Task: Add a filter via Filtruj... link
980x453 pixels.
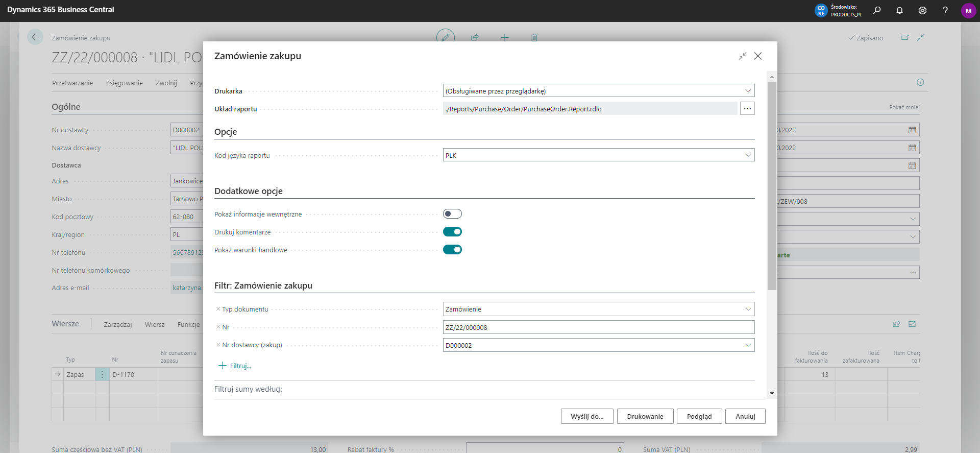Action: click(x=235, y=366)
